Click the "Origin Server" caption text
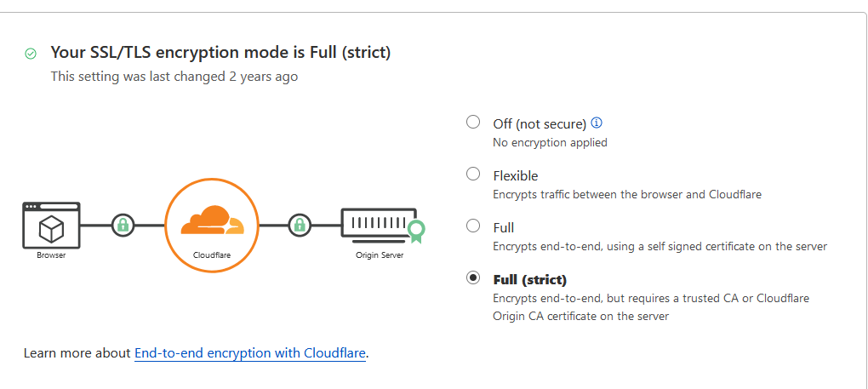This screenshot has height=389, width=868. 380,255
